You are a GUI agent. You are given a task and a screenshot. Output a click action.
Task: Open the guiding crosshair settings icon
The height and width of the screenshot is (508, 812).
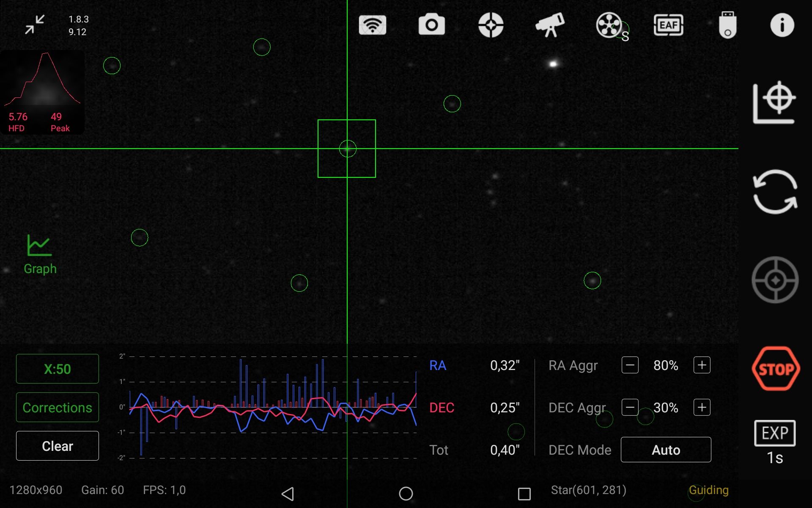tap(491, 25)
